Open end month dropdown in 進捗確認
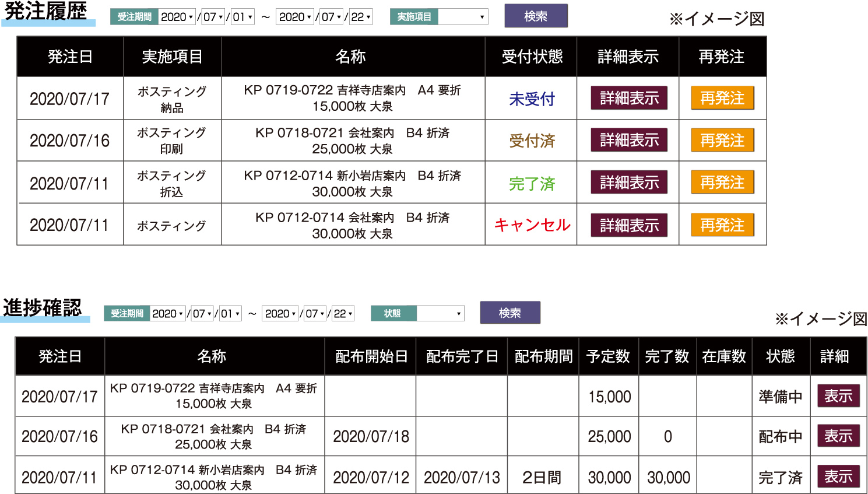This screenshot has height=494, width=868. (x=315, y=313)
